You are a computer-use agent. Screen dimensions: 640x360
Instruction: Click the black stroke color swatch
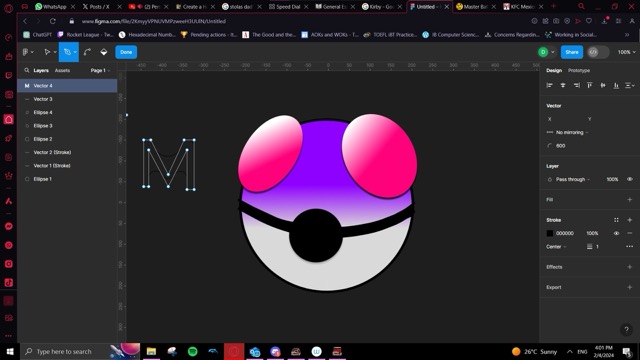click(x=550, y=233)
